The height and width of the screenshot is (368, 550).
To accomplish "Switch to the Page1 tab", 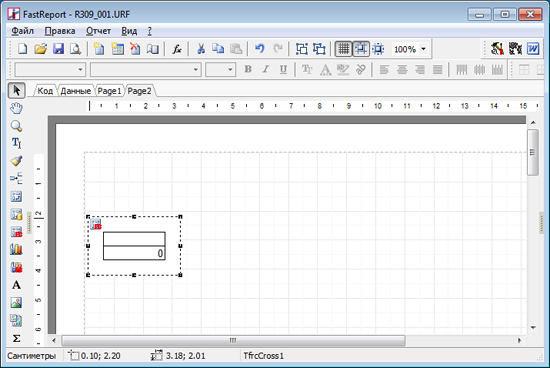I will tap(109, 91).
